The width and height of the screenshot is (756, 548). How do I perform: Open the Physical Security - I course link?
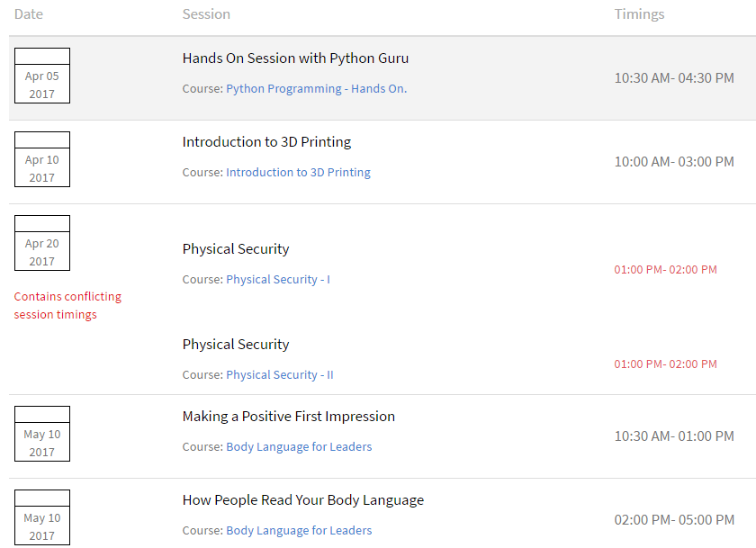click(x=278, y=279)
